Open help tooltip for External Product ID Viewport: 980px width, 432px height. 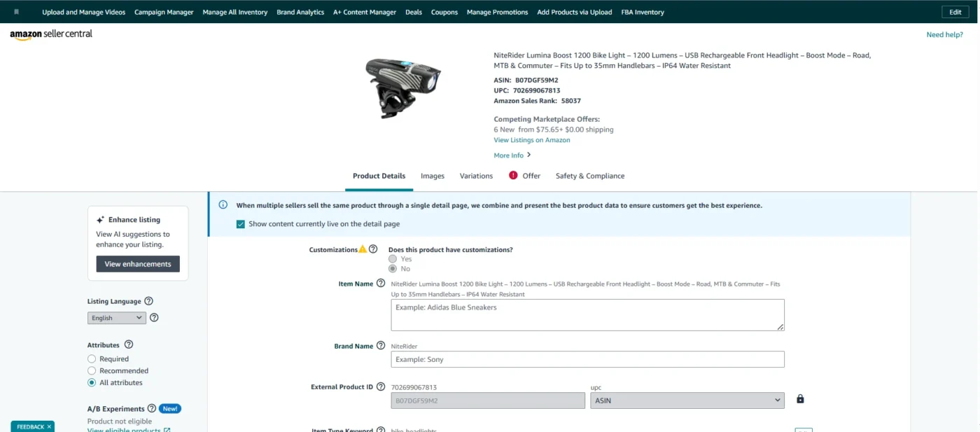(381, 386)
